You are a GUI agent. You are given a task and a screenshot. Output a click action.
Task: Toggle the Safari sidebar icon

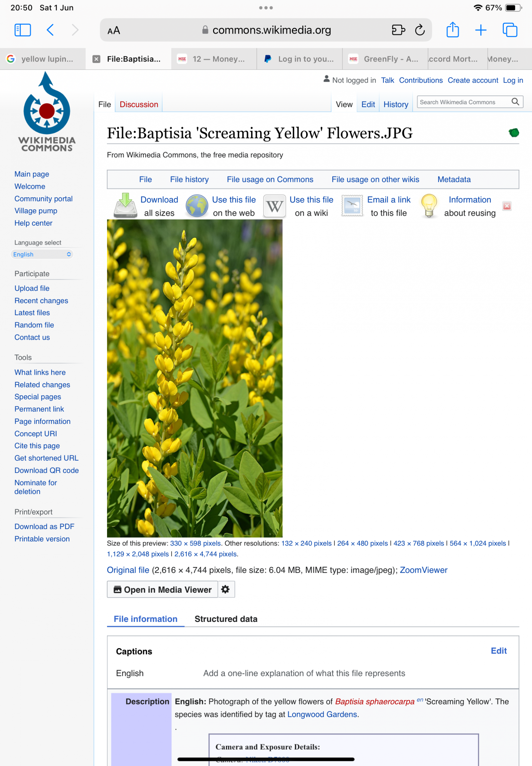pos(23,30)
